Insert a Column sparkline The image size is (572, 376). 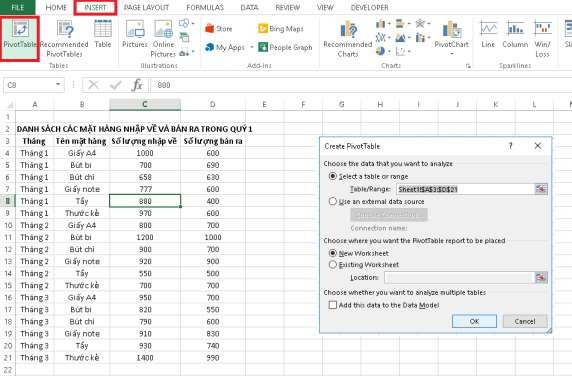pos(515,34)
